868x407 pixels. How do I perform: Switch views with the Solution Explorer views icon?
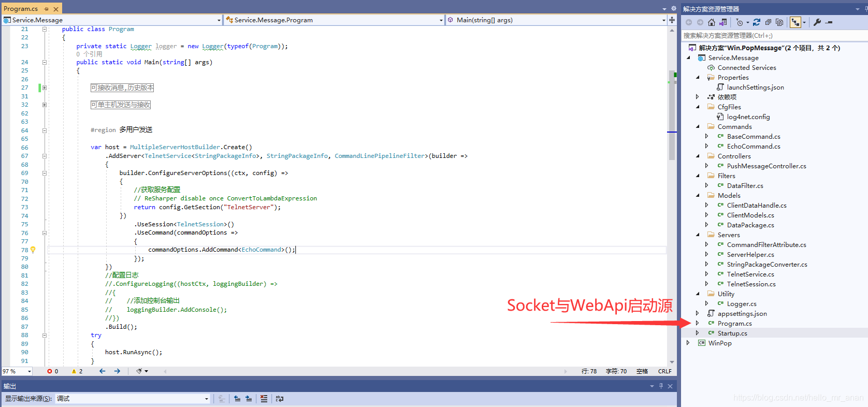point(724,22)
